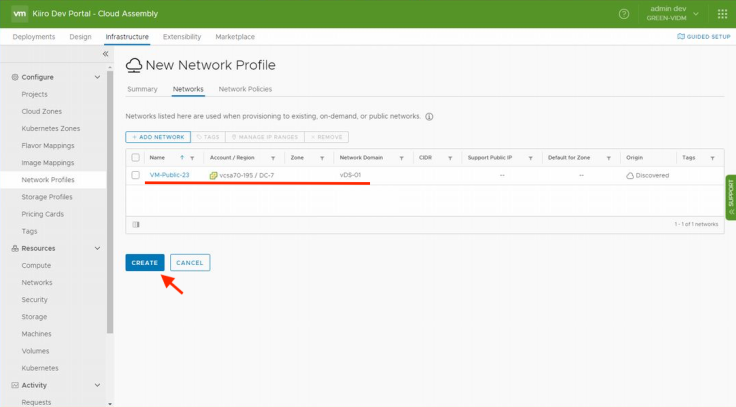
Task: Open Kubernetes under Resources
Action: (40, 369)
